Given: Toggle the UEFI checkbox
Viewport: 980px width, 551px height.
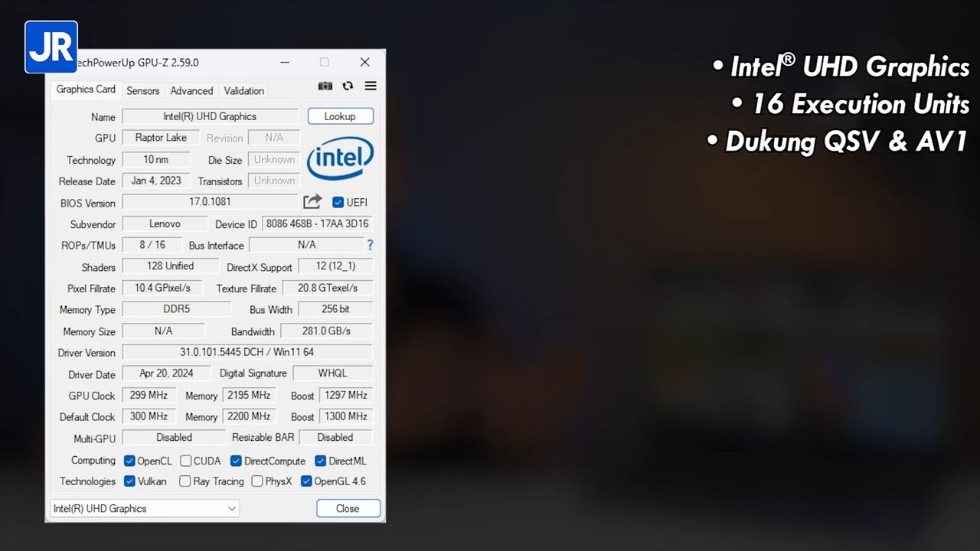Looking at the screenshot, I should [338, 203].
